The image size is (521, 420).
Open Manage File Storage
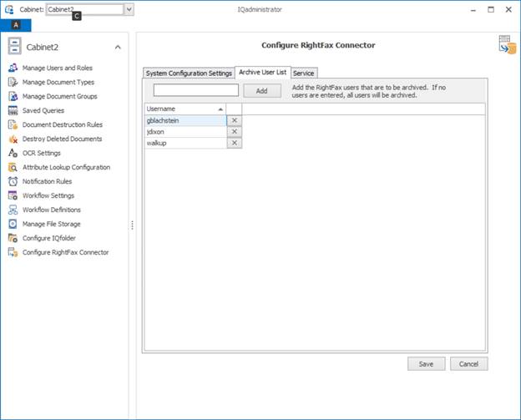coord(52,224)
